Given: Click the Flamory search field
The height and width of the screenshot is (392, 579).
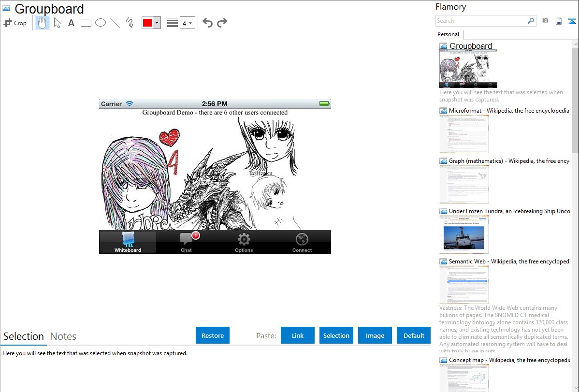Looking at the screenshot, I should [481, 21].
